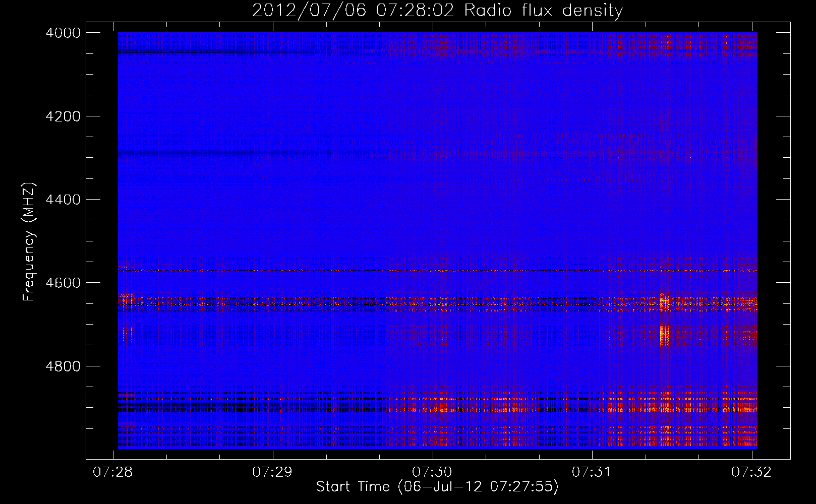Click the 'Start Time (06-Jul-12 07:27:55)' axis title
Viewport: 816px width, 504px height.
click(437, 487)
